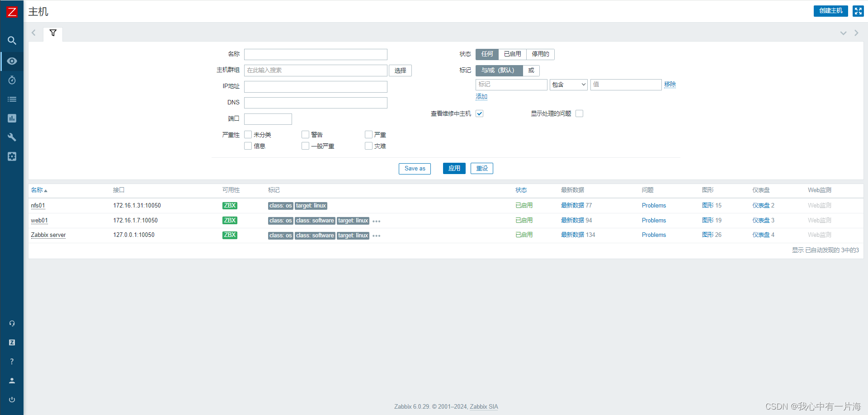This screenshot has height=415, width=868.
Task: Click the 名称 input field
Action: coord(316,54)
